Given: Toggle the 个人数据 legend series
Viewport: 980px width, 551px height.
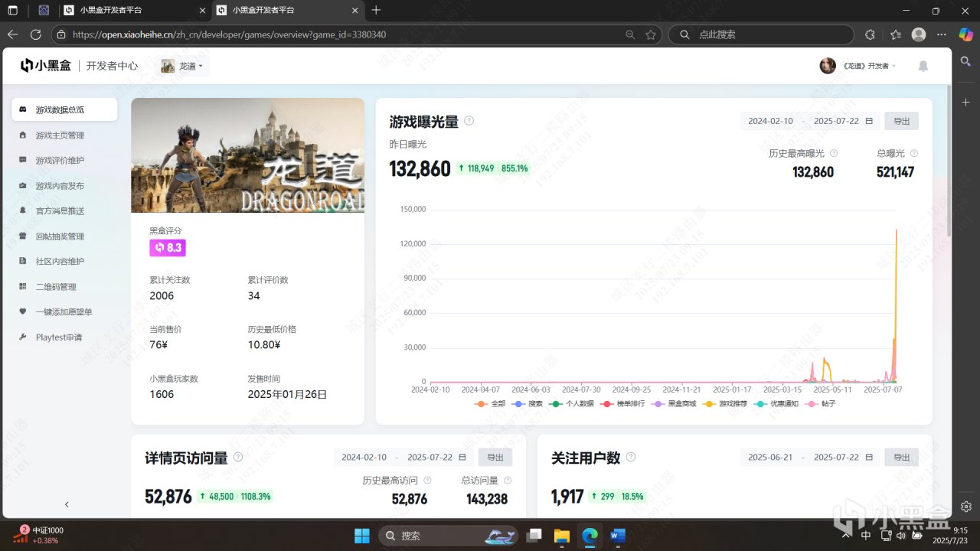Looking at the screenshot, I should click(571, 403).
